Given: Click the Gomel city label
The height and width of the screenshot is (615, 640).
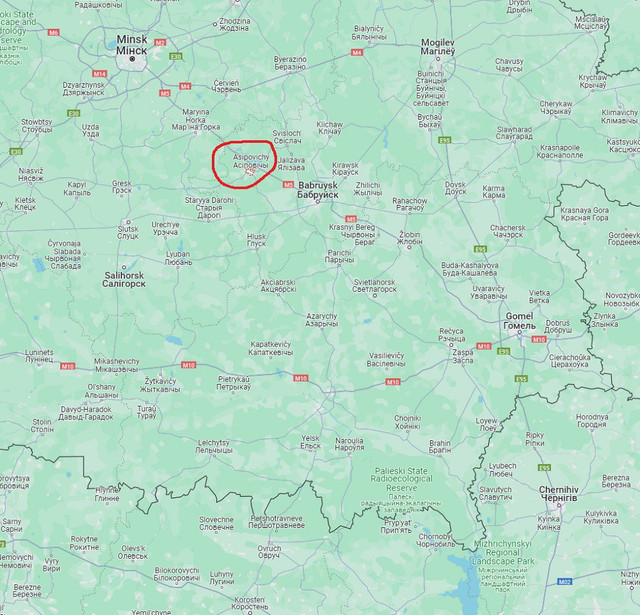Looking at the screenshot, I should [x=519, y=321].
